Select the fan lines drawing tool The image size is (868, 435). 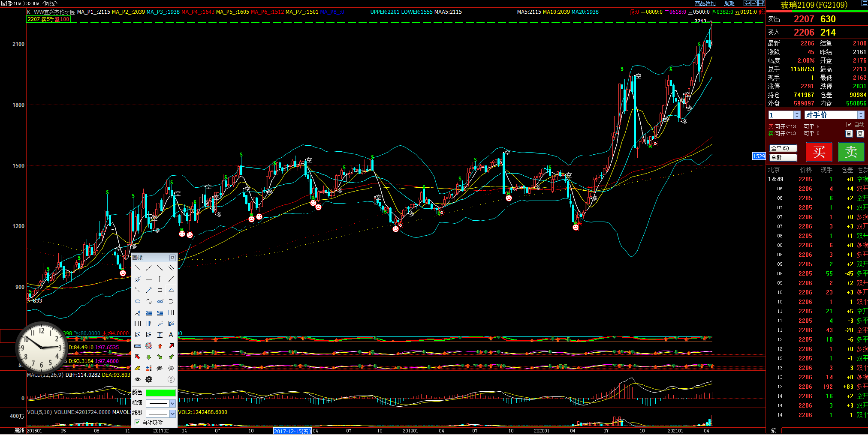pos(171,324)
